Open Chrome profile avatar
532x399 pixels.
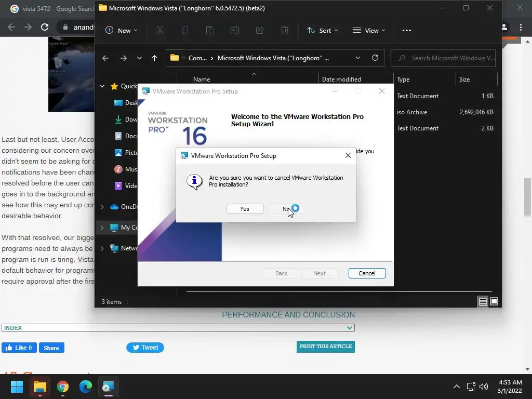click(x=504, y=27)
